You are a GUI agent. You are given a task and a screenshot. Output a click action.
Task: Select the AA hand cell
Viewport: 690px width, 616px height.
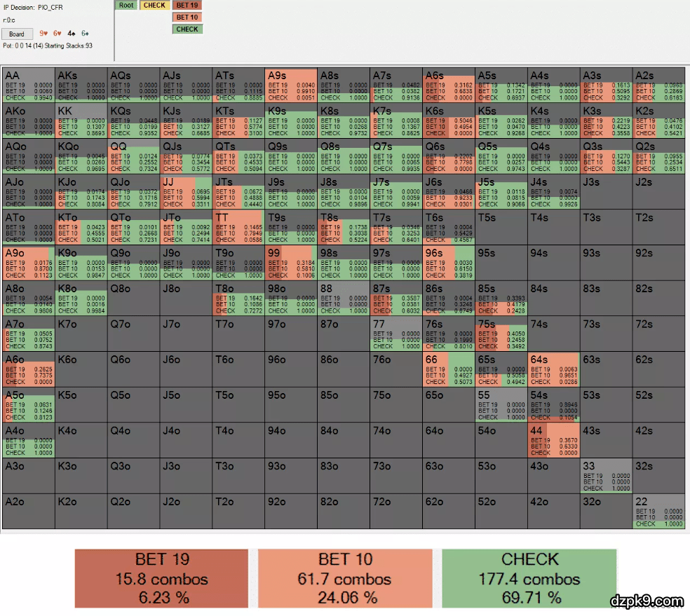pos(28,84)
